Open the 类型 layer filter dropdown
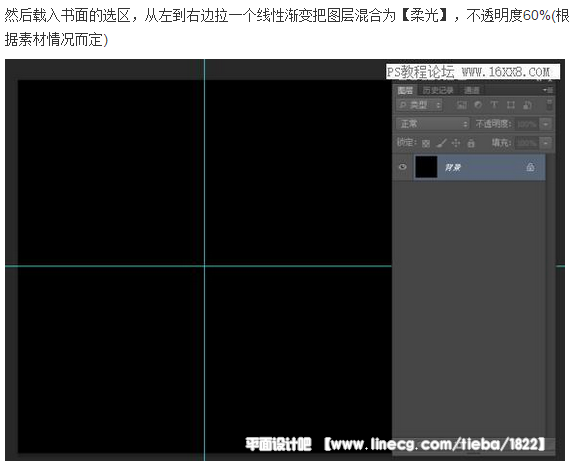 coord(419,105)
